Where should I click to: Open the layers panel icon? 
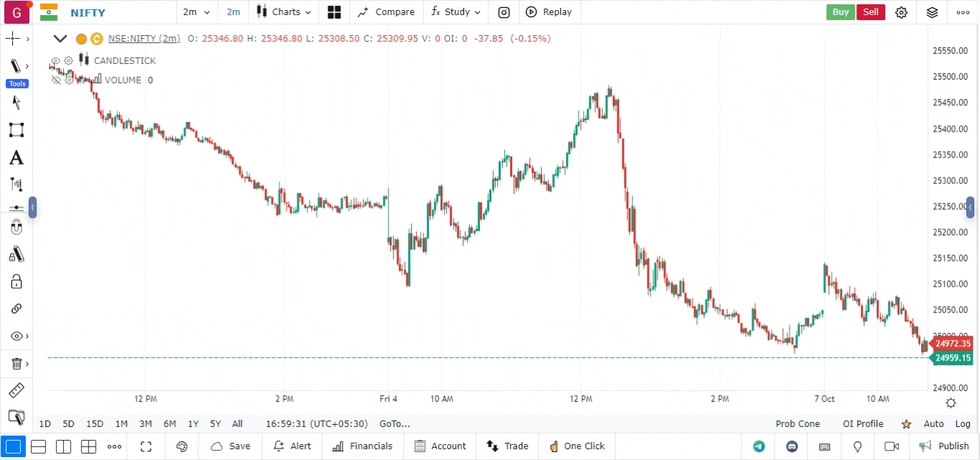932,12
